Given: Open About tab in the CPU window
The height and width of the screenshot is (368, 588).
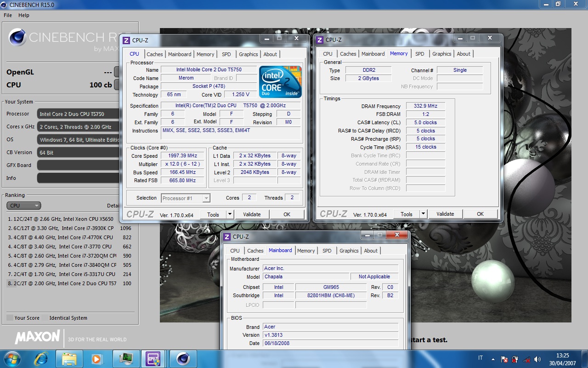Looking at the screenshot, I should (x=270, y=54).
